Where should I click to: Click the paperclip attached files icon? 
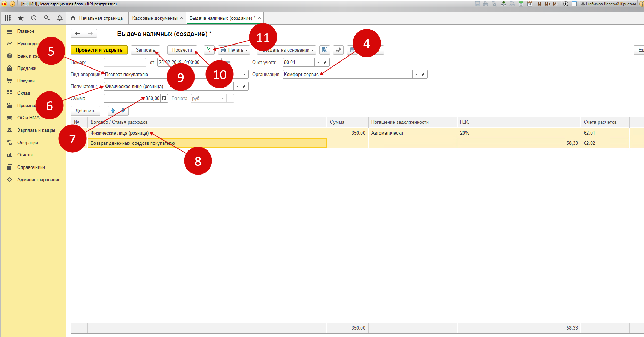[338, 50]
